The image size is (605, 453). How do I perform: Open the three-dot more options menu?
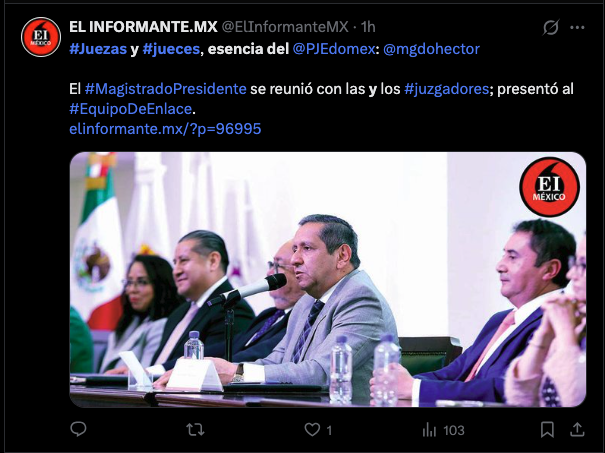coord(577,27)
